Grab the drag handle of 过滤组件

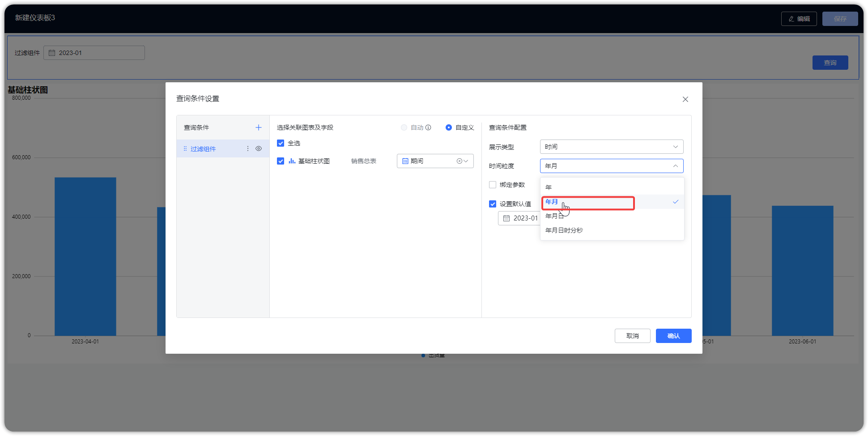185,148
